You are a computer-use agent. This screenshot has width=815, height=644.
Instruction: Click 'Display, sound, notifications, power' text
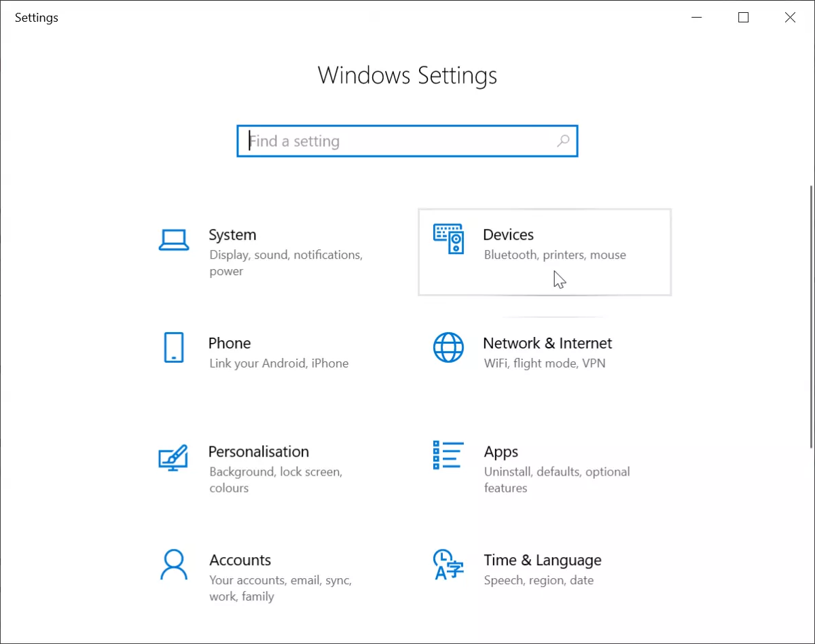click(286, 263)
